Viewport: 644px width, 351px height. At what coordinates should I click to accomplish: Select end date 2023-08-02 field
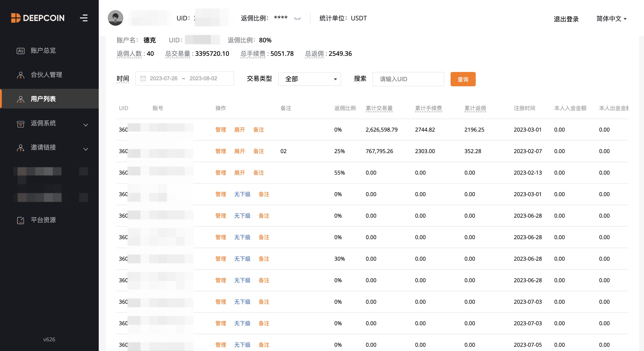[203, 78]
